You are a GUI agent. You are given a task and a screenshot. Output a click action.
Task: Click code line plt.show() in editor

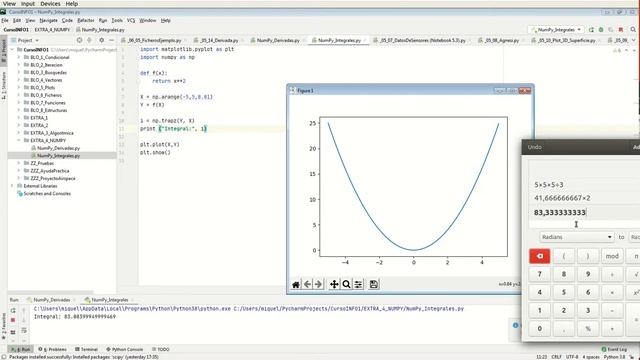click(155, 152)
